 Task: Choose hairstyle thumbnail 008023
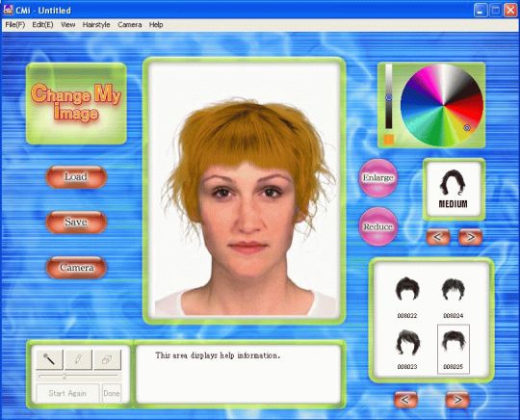click(407, 350)
